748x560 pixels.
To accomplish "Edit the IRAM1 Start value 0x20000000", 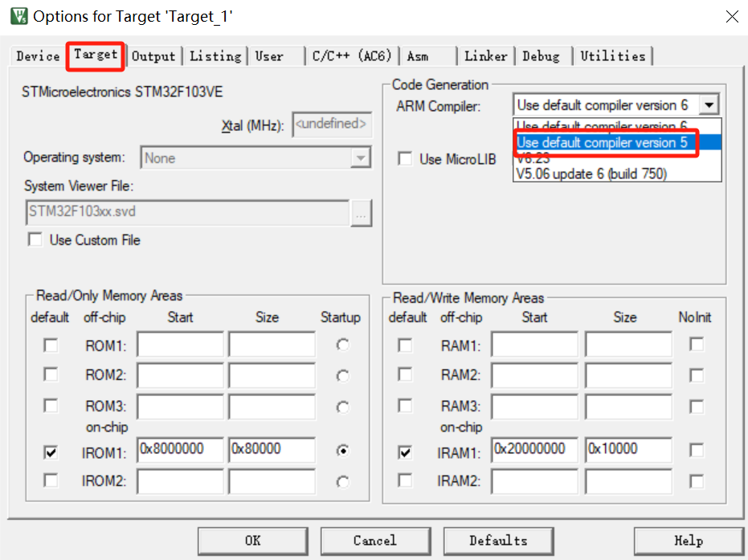I will [x=535, y=450].
